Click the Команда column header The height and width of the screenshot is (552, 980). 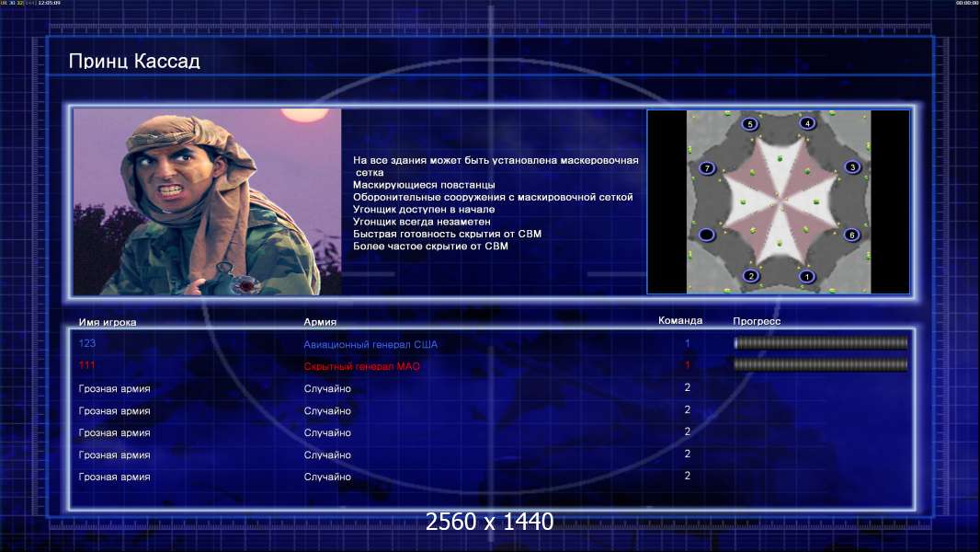[680, 321]
